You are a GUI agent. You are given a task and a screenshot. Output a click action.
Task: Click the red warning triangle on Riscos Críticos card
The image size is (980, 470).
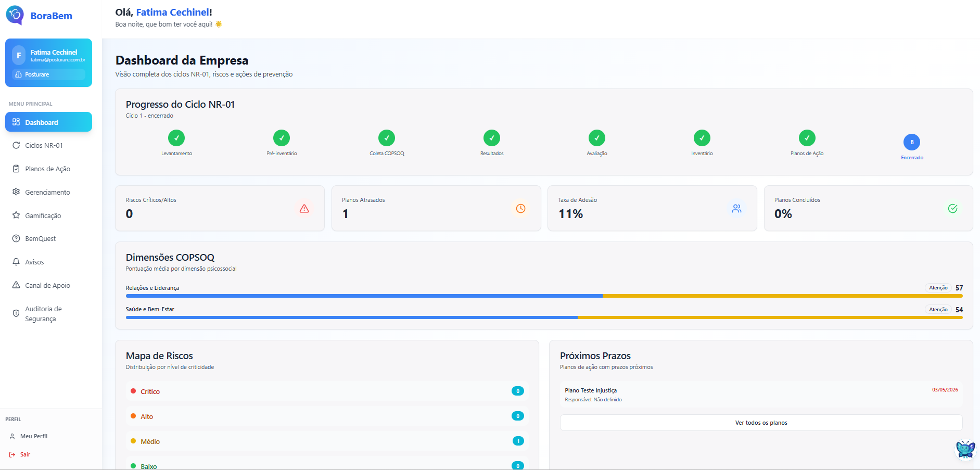tap(304, 208)
